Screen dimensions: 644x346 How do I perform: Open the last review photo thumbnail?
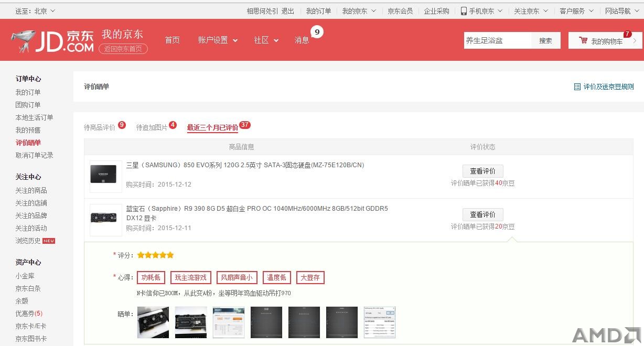click(380, 322)
